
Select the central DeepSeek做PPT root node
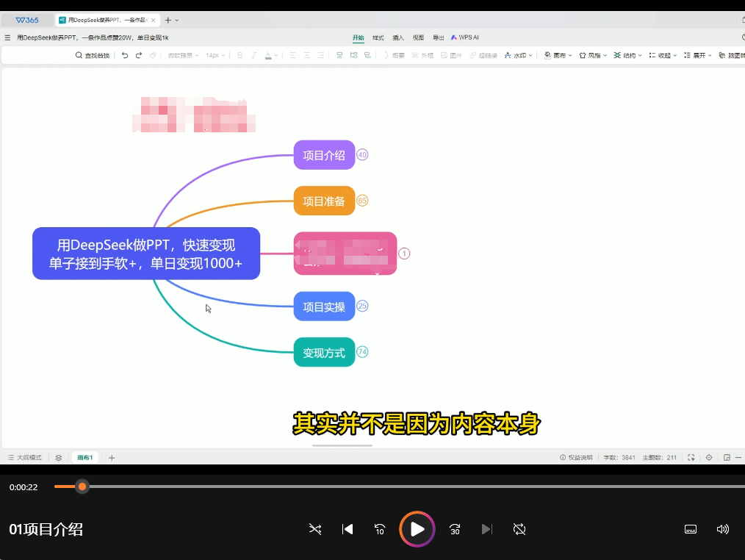(146, 254)
